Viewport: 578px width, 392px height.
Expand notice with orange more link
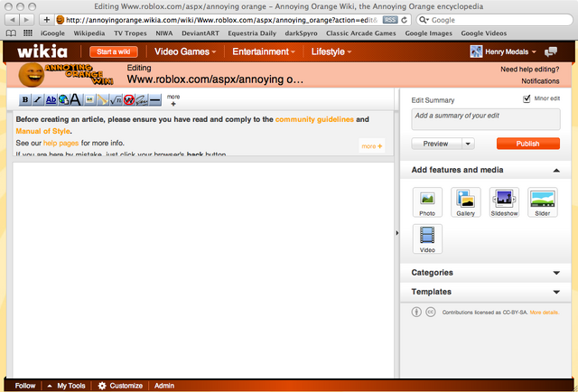[371, 146]
